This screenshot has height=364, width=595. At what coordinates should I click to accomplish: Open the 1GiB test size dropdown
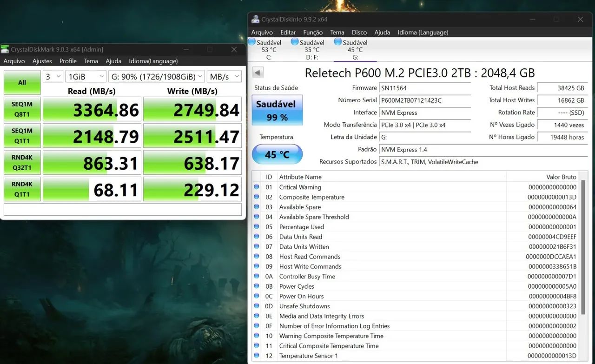(x=86, y=77)
